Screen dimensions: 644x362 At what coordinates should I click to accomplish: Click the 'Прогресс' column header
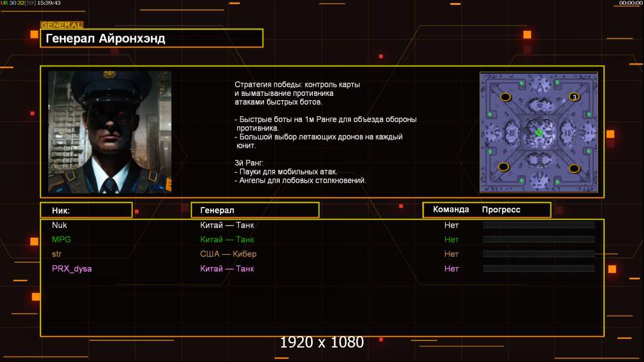tap(501, 210)
